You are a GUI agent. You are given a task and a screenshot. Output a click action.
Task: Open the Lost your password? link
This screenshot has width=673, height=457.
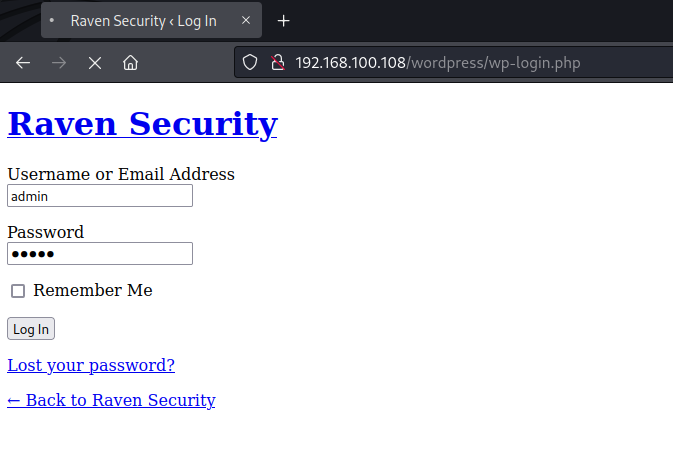pos(91,365)
